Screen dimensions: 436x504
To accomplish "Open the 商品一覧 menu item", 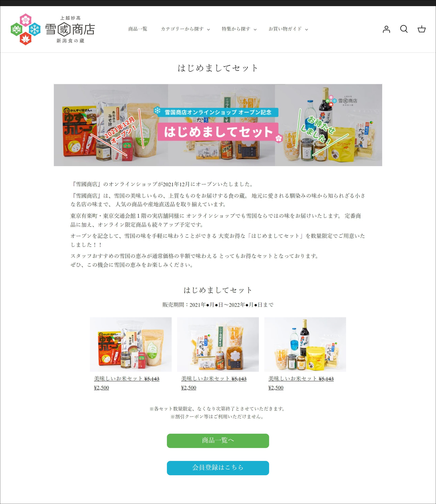I will tap(138, 29).
